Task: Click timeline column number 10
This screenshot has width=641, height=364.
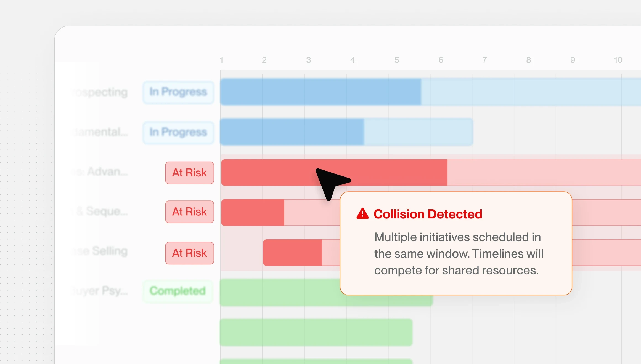Action: tap(618, 60)
